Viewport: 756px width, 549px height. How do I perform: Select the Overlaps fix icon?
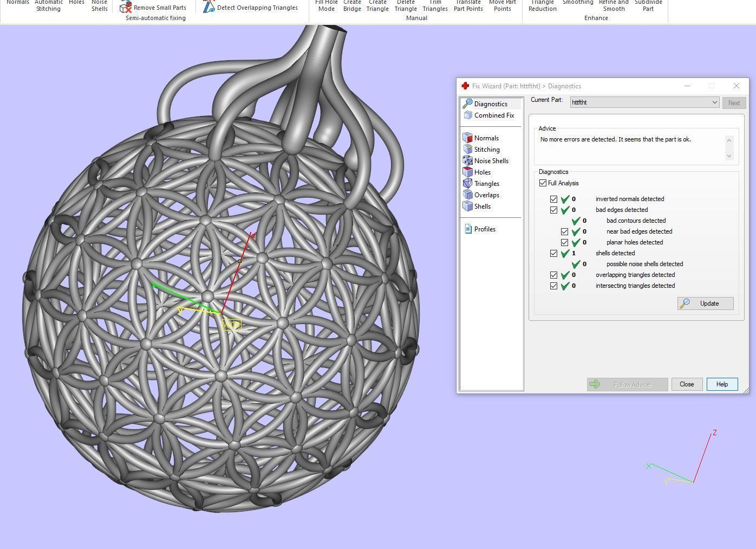(x=468, y=195)
